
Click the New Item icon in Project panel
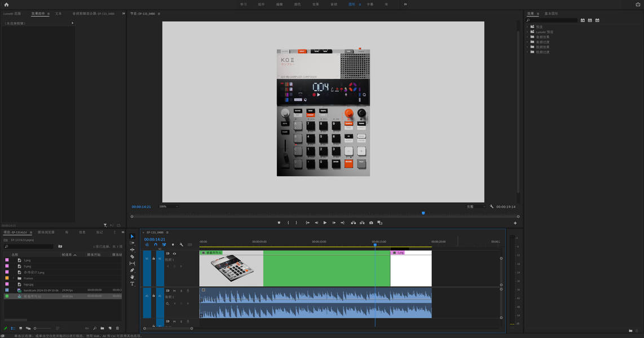[x=109, y=328]
